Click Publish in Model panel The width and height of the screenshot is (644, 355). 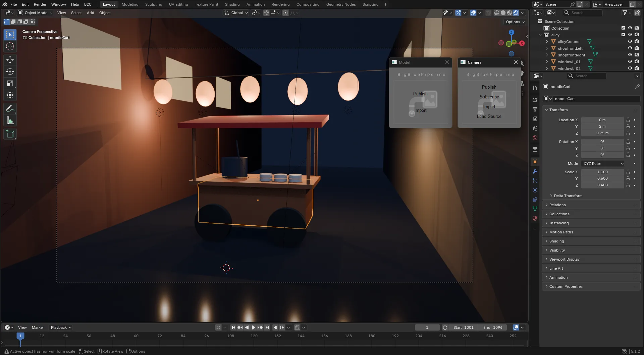coord(420,94)
